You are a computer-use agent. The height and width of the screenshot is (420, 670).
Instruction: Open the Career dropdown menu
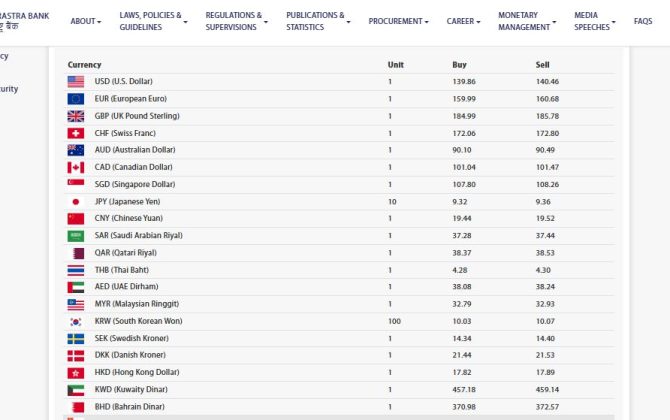(463, 21)
